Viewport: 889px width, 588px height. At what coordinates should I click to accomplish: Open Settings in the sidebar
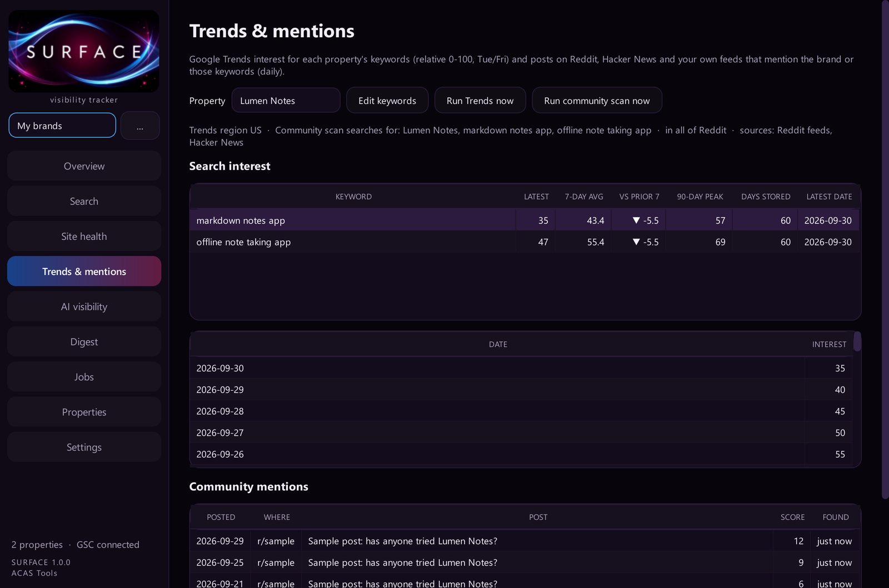(x=84, y=447)
